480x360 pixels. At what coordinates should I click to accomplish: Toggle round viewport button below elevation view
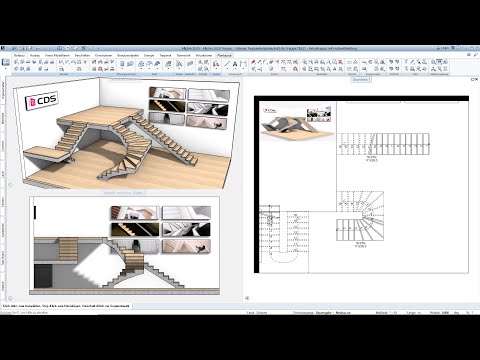click(x=10, y=298)
